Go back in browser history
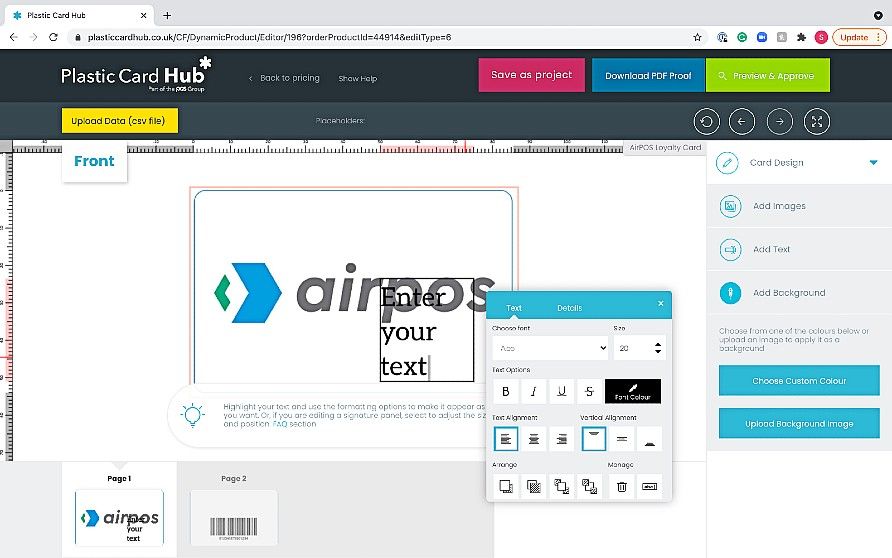Screen dimensions: 892x558 pos(14,38)
